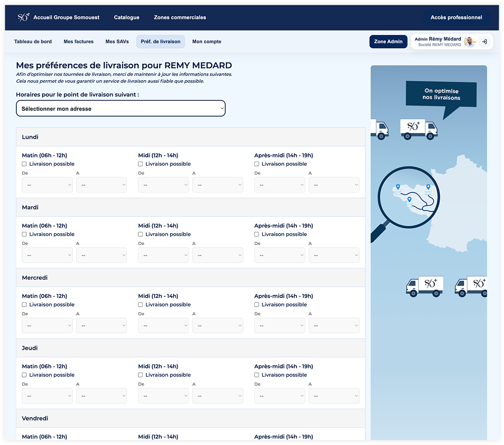The width and height of the screenshot is (504, 445).
Task: Toggle Jeudi Matin "Livraison possible" checkbox
Action: click(24, 375)
